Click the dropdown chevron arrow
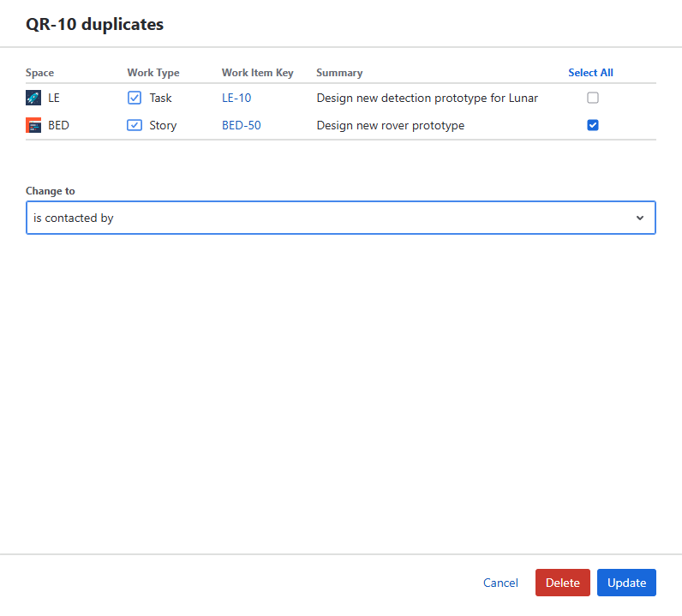Screen dimensions: 682x616 [x=639, y=218]
